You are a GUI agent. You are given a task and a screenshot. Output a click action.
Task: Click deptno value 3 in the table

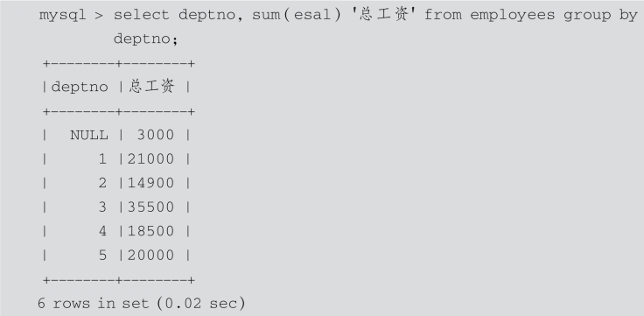click(102, 207)
